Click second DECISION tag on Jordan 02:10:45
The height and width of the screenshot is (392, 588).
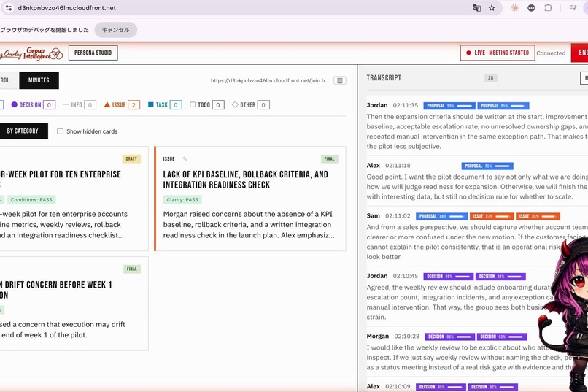click(500, 277)
